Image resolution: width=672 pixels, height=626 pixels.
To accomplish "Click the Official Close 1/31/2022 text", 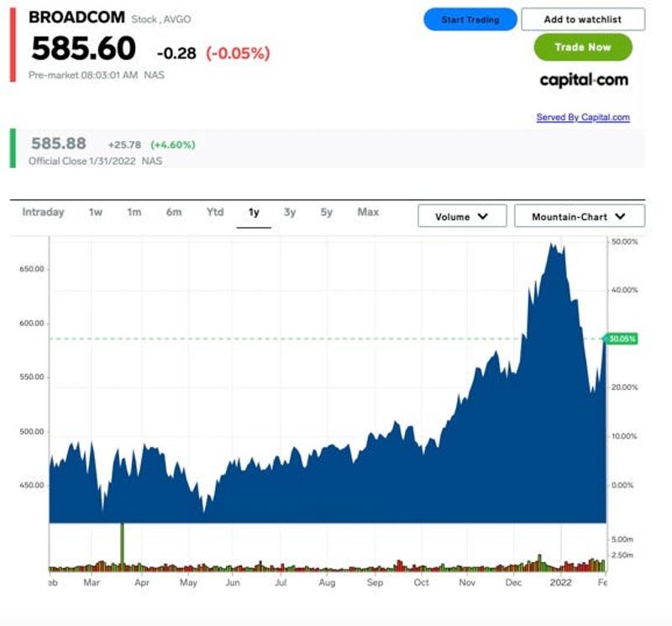I will [81, 161].
